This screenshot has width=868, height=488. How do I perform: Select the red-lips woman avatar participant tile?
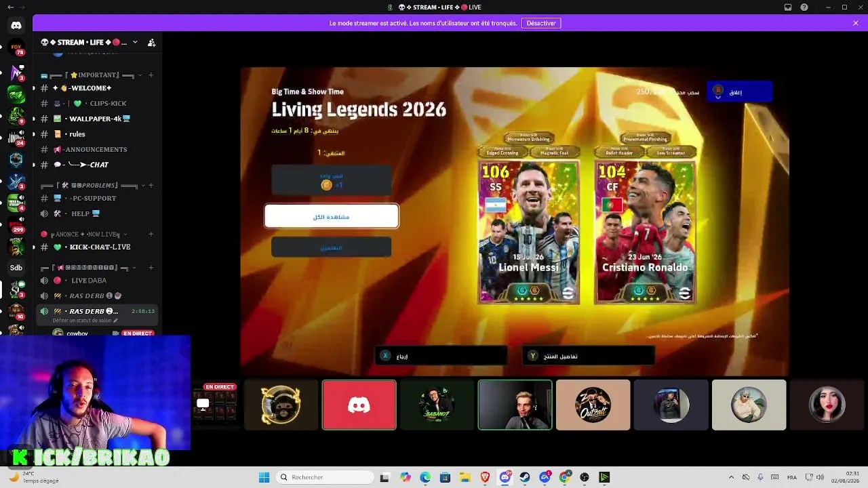tap(827, 405)
